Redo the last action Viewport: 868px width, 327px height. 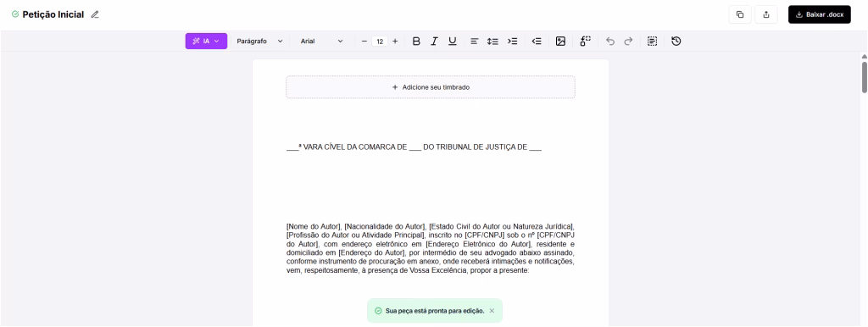pos(628,41)
